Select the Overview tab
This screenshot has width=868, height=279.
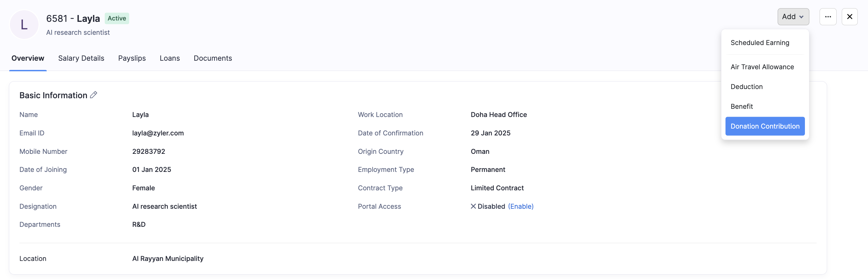[x=28, y=58]
